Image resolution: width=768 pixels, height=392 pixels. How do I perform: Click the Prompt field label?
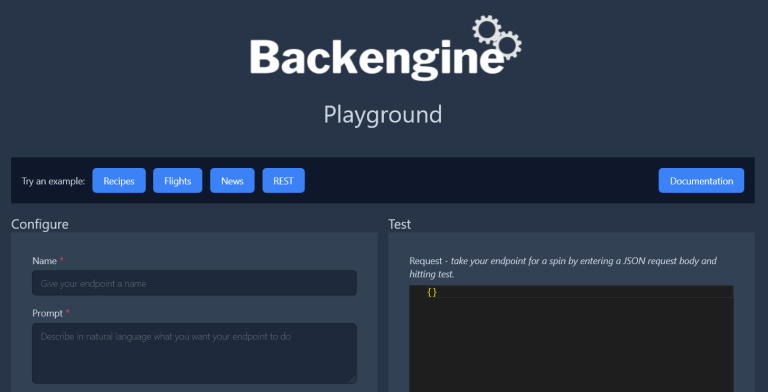48,313
